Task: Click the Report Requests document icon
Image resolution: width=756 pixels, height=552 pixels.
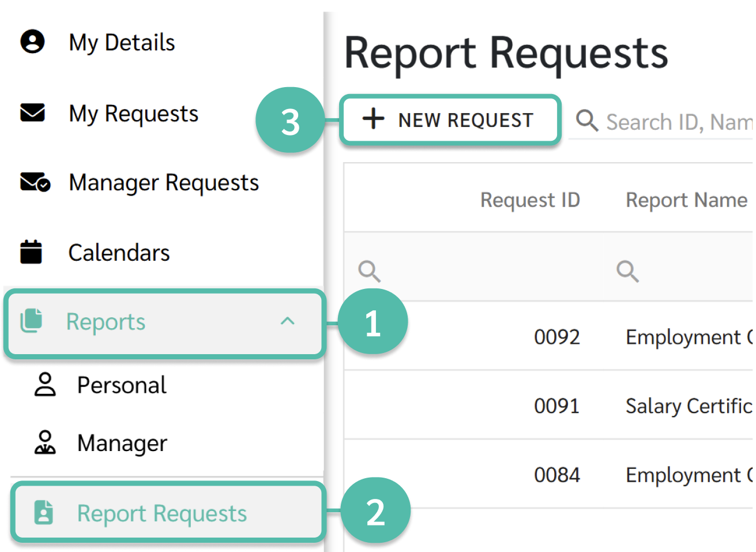Action: pyautogui.click(x=44, y=512)
